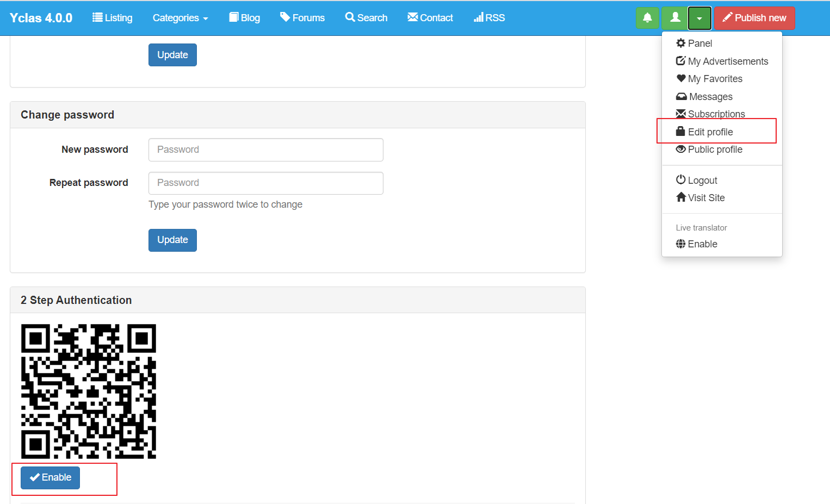
Task: Click the 2 Step Authentication heading
Action: (76, 300)
